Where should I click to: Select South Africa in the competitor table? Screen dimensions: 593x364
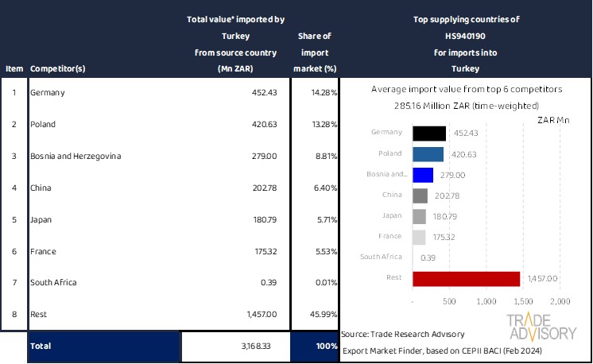(53, 282)
